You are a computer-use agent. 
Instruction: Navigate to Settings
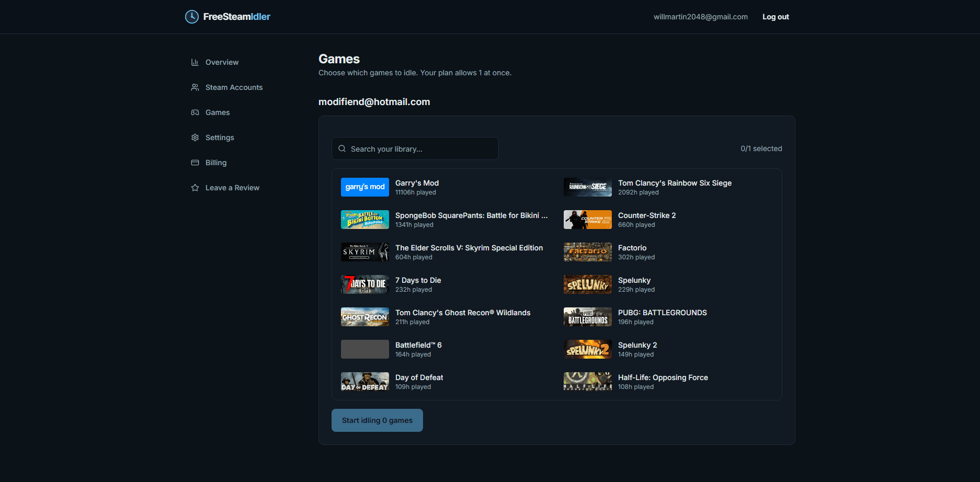(220, 137)
